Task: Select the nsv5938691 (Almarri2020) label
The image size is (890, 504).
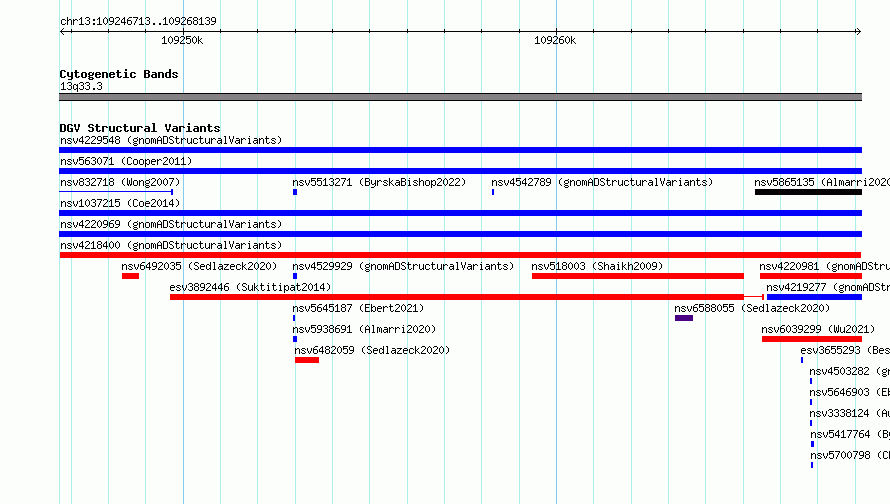Action: tap(364, 329)
